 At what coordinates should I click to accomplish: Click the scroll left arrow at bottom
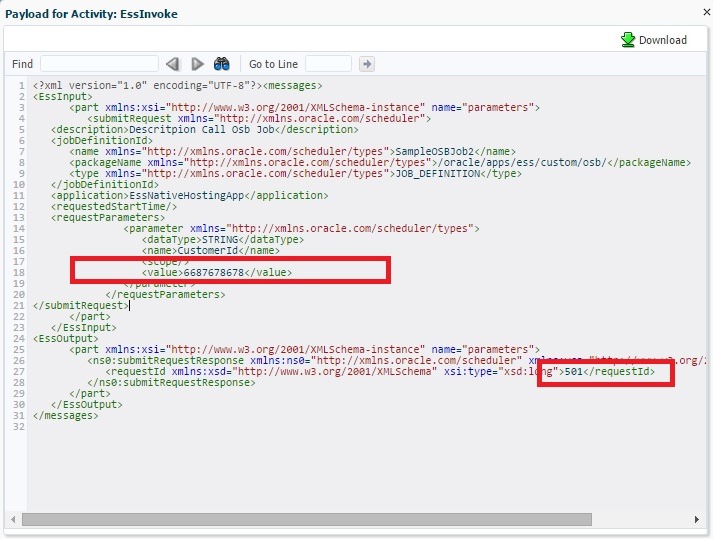click(12, 519)
